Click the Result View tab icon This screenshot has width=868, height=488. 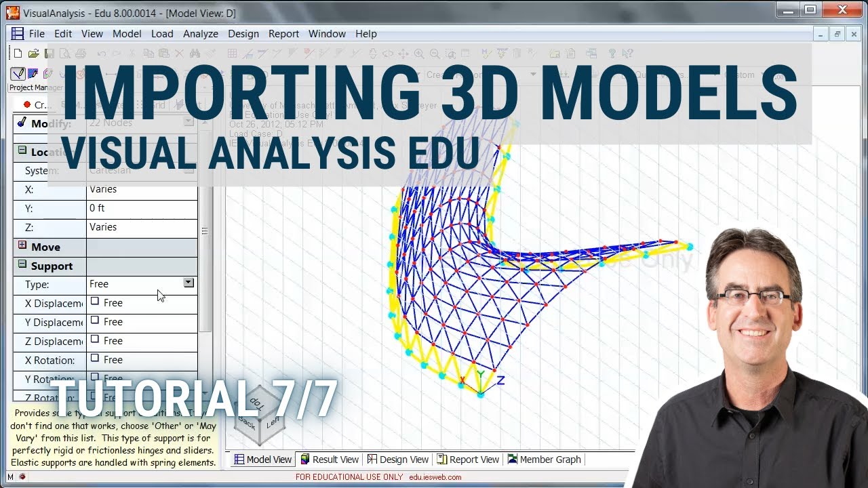(x=305, y=460)
